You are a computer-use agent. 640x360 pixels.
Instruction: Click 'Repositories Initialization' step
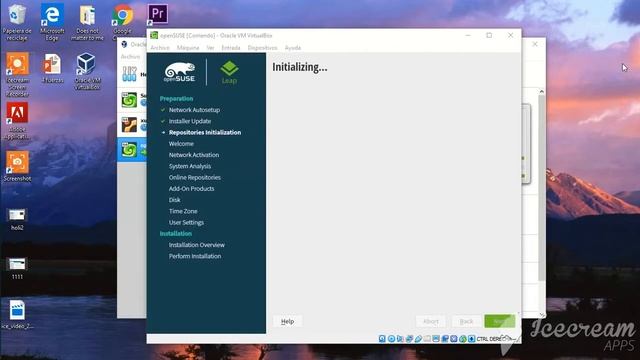click(205, 132)
